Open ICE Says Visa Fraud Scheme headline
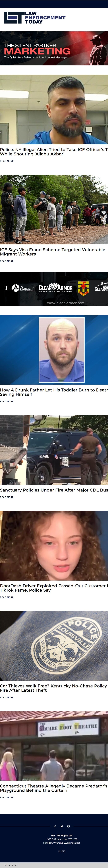 [52, 252]
